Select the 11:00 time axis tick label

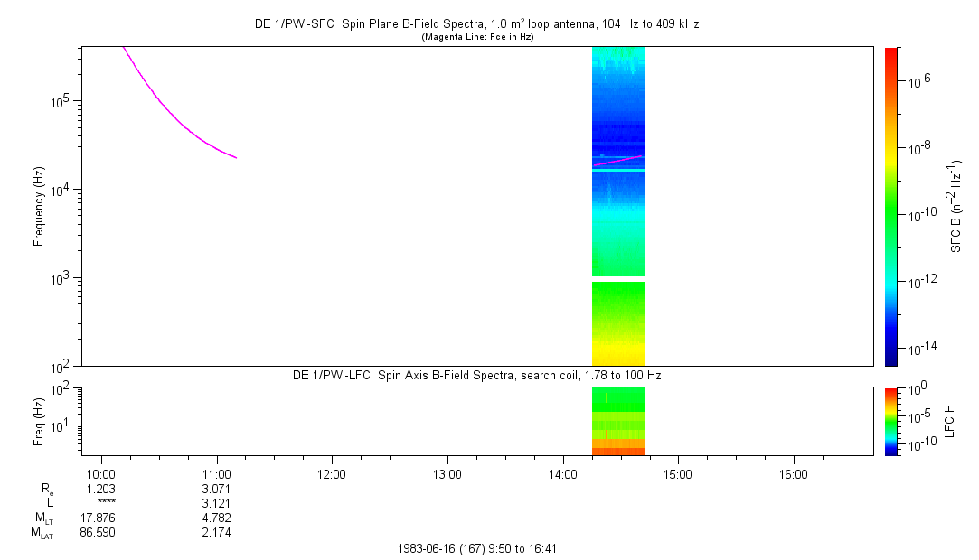tap(216, 474)
